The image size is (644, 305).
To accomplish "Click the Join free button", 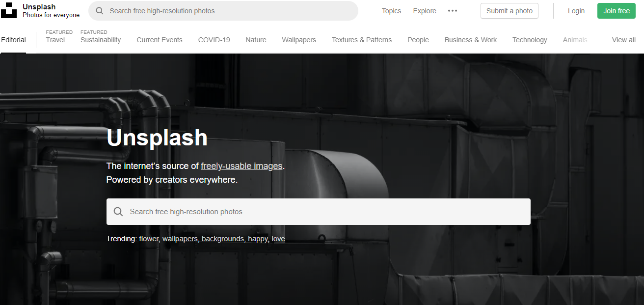I will 617,11.
